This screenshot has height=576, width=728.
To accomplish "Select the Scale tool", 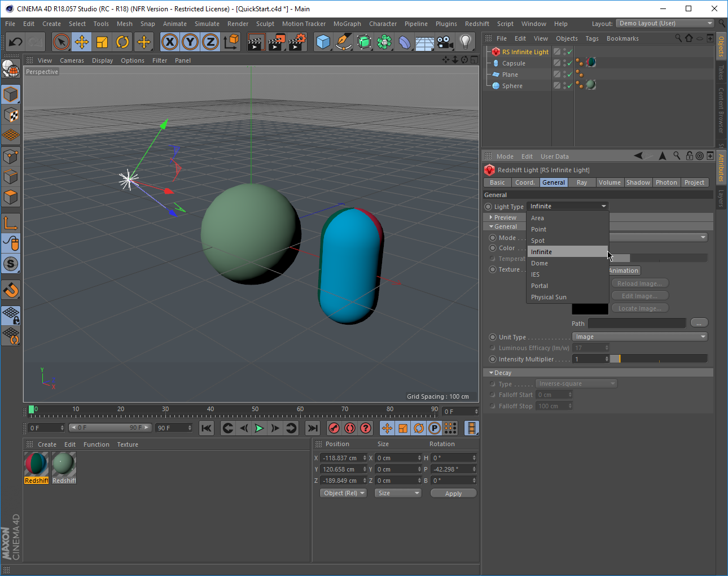I will click(102, 42).
